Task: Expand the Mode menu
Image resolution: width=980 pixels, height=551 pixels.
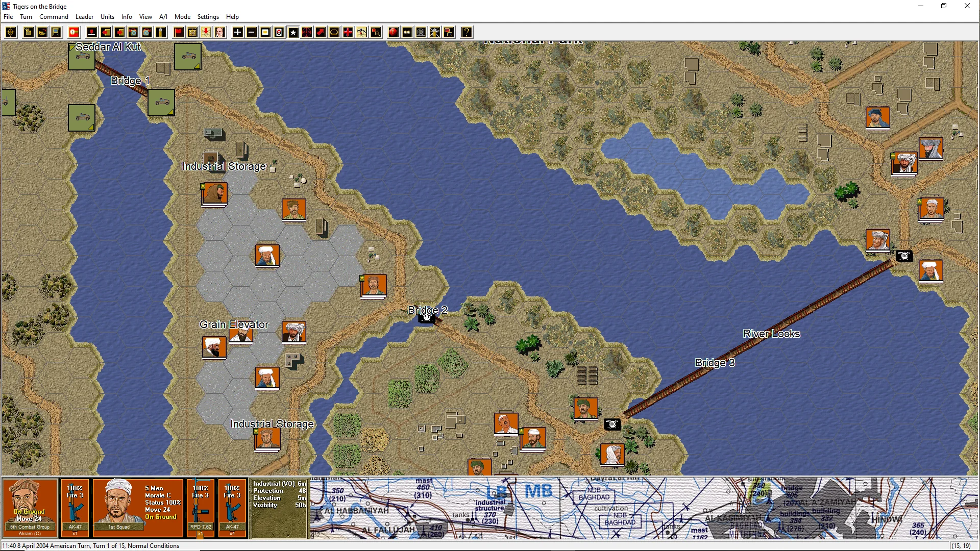Action: tap(182, 17)
